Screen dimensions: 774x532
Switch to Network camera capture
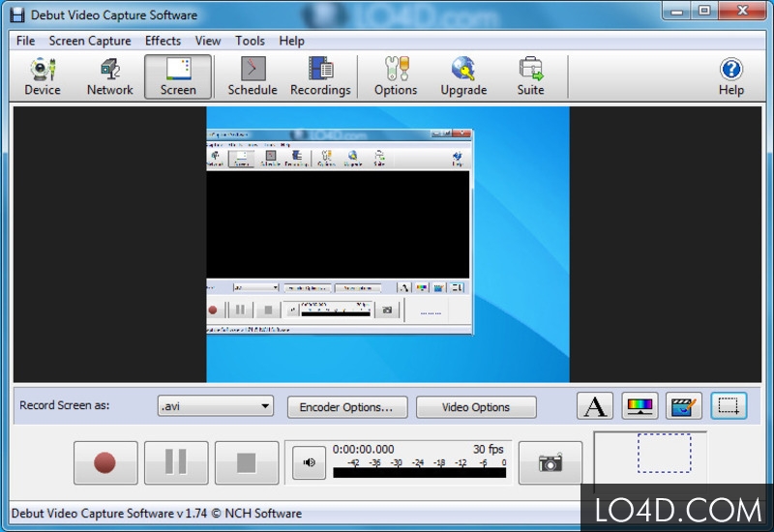coord(109,76)
